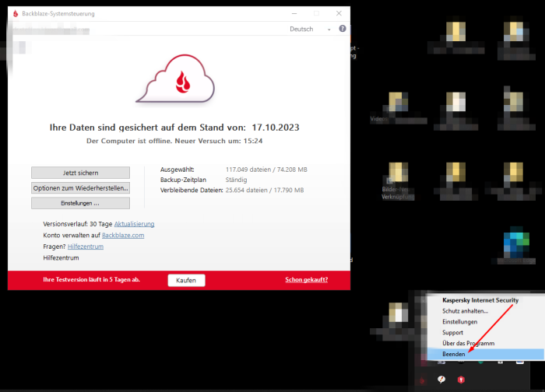
Task: Select the Microsoft Edge desktop icon
Action: pyautogui.click(x=516, y=247)
